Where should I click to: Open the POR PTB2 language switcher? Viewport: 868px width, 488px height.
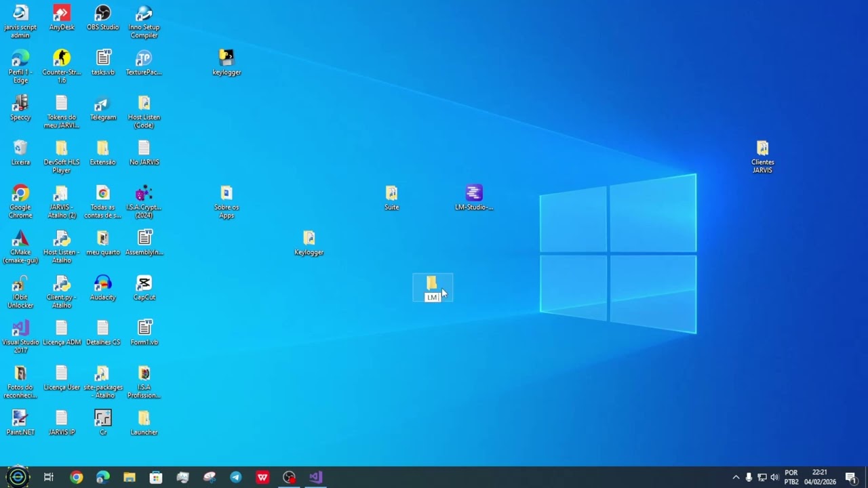[791, 477]
